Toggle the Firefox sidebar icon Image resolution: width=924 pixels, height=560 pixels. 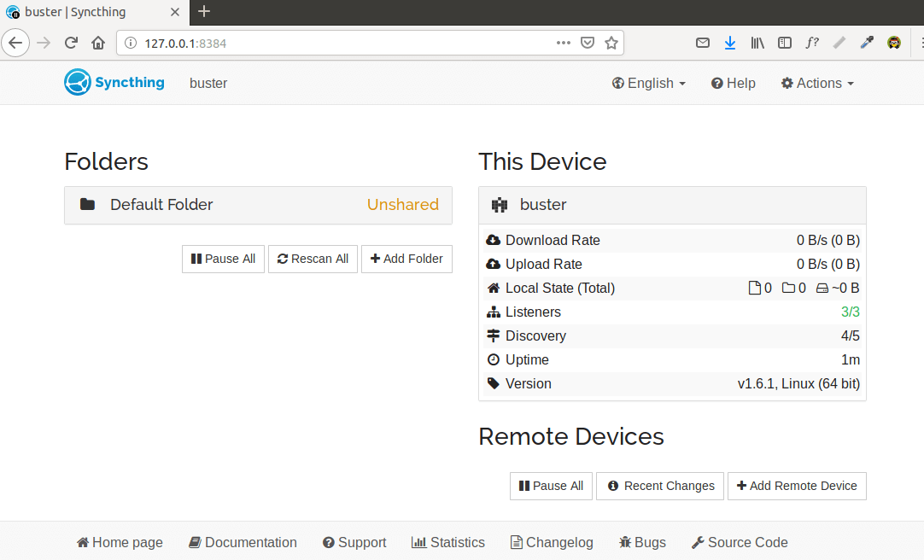[784, 43]
